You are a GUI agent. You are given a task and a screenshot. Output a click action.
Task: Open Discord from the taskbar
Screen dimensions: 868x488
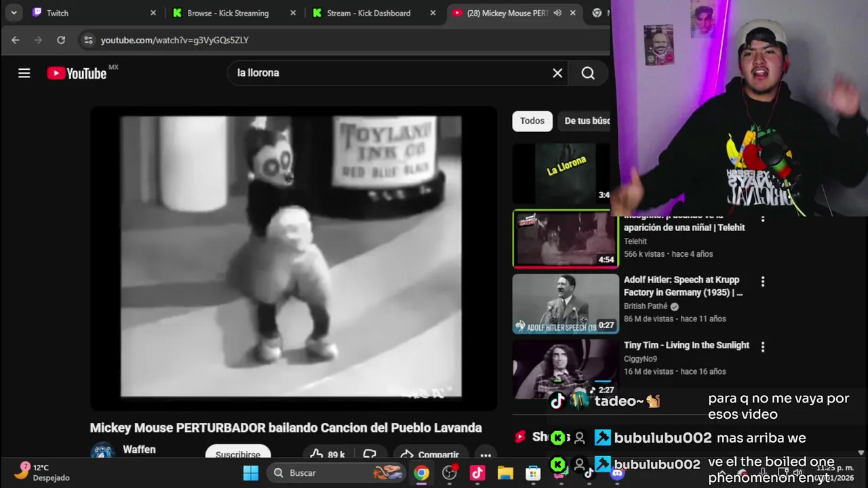[617, 473]
